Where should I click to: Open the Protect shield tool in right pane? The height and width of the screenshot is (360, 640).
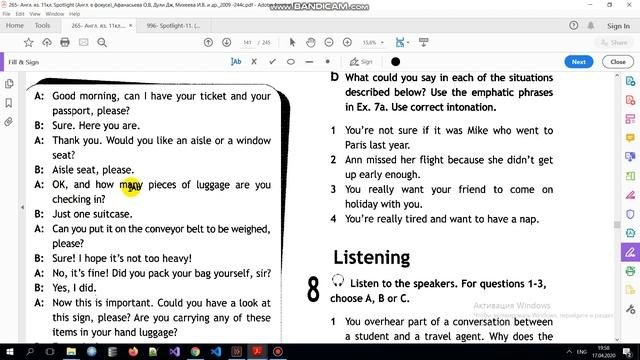(x=630, y=214)
